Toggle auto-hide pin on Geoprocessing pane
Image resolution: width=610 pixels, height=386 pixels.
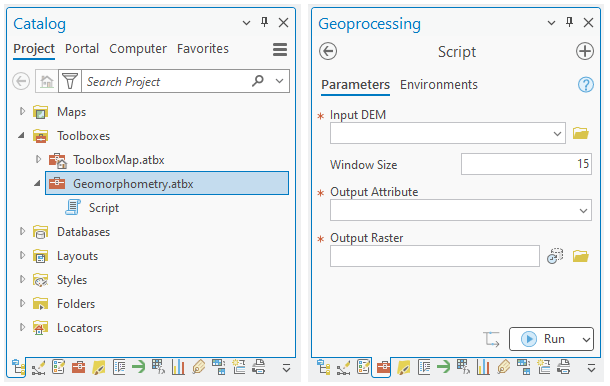click(x=570, y=22)
